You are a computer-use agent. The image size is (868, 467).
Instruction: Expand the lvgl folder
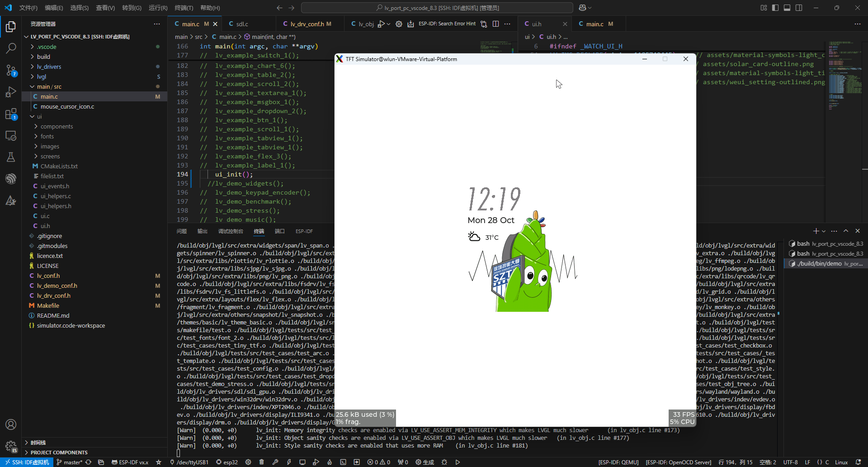tap(95, 76)
